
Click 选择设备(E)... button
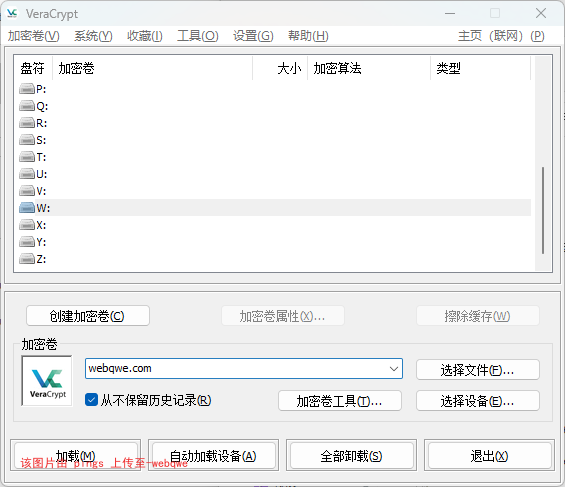coord(477,401)
